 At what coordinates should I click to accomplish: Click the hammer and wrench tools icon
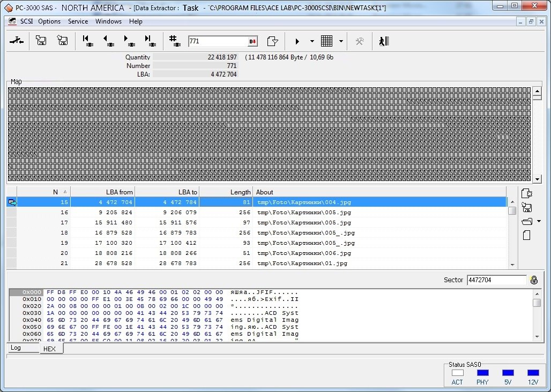(360, 41)
